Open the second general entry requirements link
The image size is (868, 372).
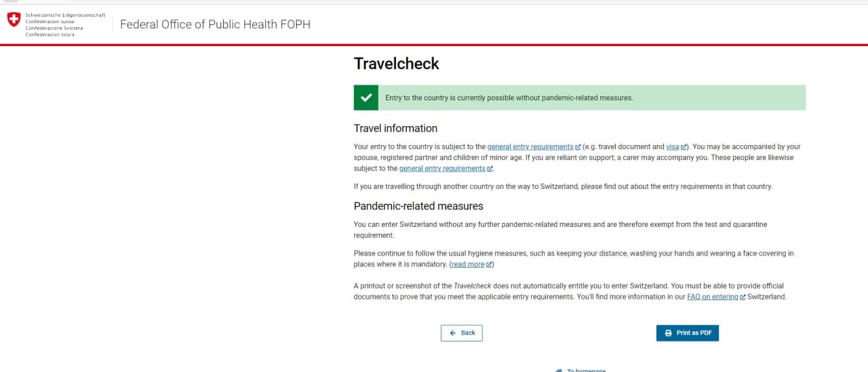coord(442,169)
